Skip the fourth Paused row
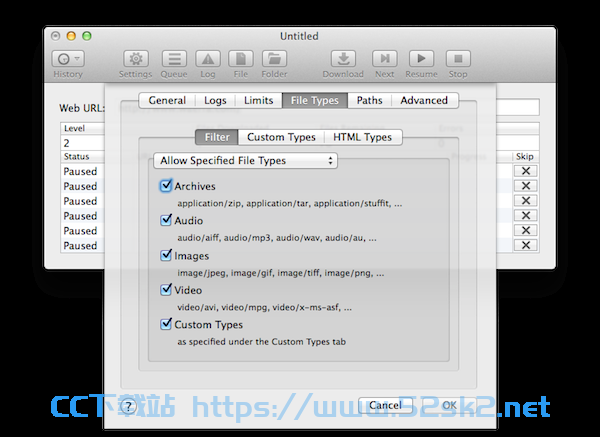 pyautogui.click(x=526, y=215)
